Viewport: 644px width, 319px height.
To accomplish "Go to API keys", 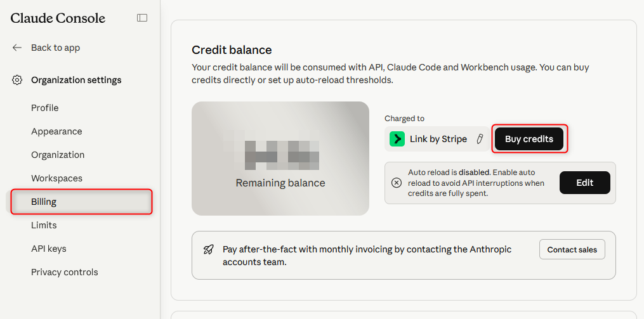I will point(49,249).
